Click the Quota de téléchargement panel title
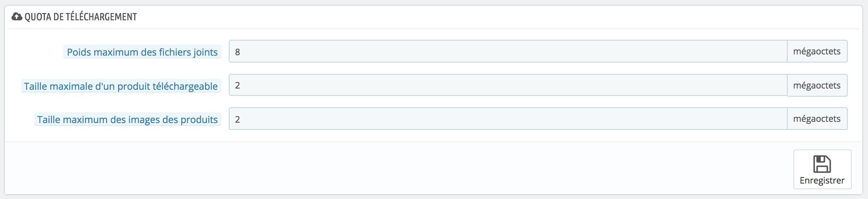Image resolution: width=868 pixels, height=199 pixels. (81, 17)
